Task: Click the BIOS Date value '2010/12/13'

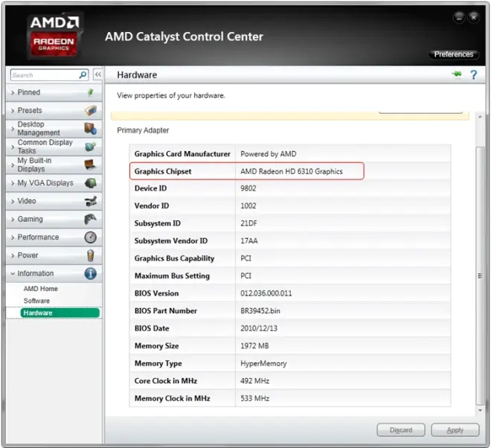Action: (259, 328)
